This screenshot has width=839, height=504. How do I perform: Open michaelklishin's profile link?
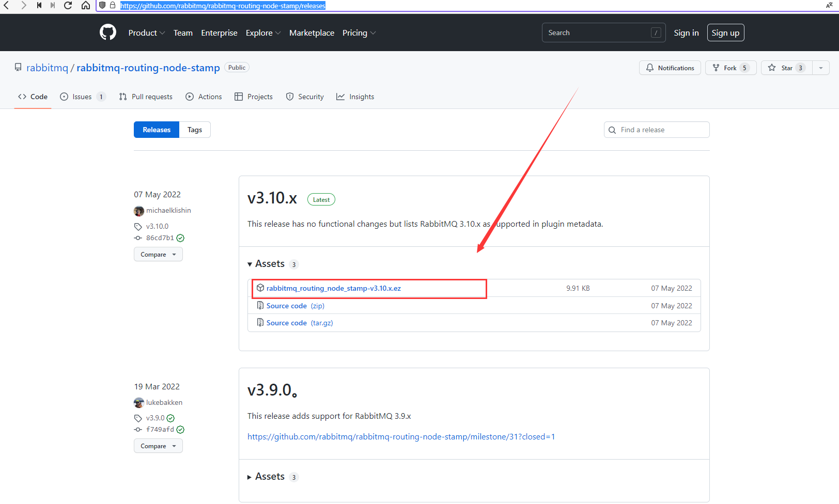(x=168, y=211)
